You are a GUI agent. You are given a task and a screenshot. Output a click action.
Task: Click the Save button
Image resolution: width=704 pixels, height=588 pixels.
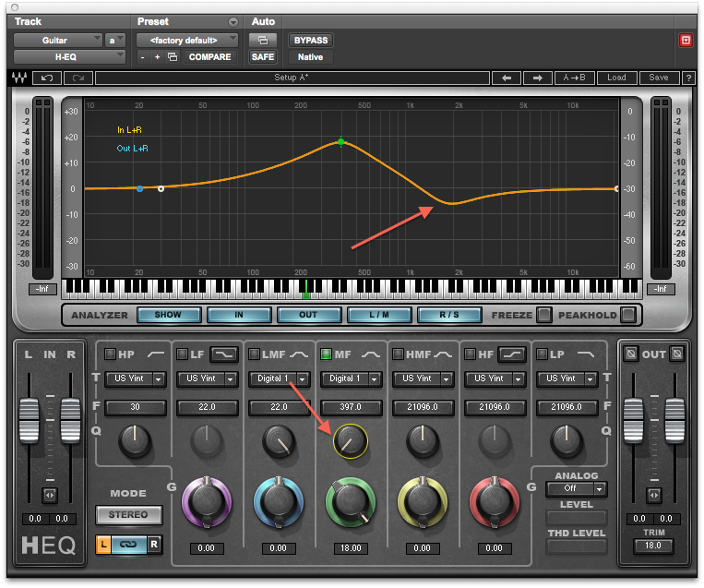pos(659,78)
